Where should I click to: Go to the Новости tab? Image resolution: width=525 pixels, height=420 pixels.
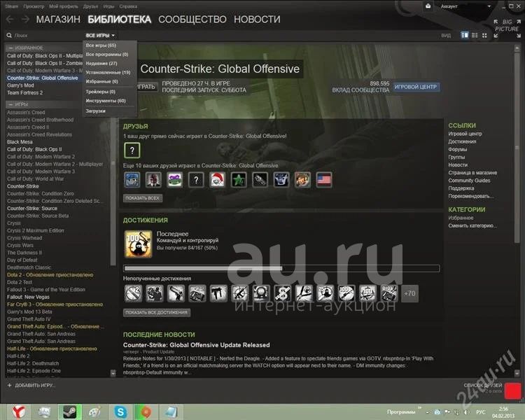coord(257,20)
